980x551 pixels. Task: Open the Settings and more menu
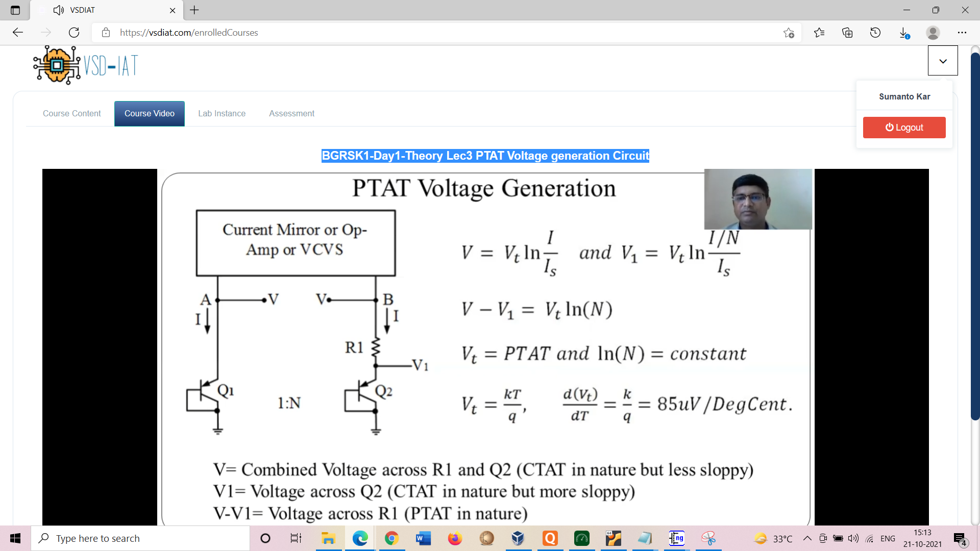[963, 32]
